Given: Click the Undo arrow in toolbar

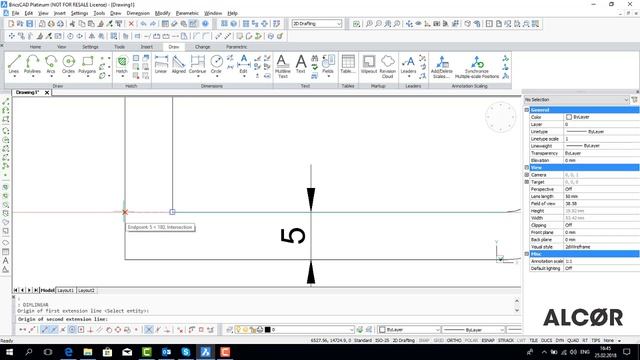Looking at the screenshot, I should [x=143, y=24].
